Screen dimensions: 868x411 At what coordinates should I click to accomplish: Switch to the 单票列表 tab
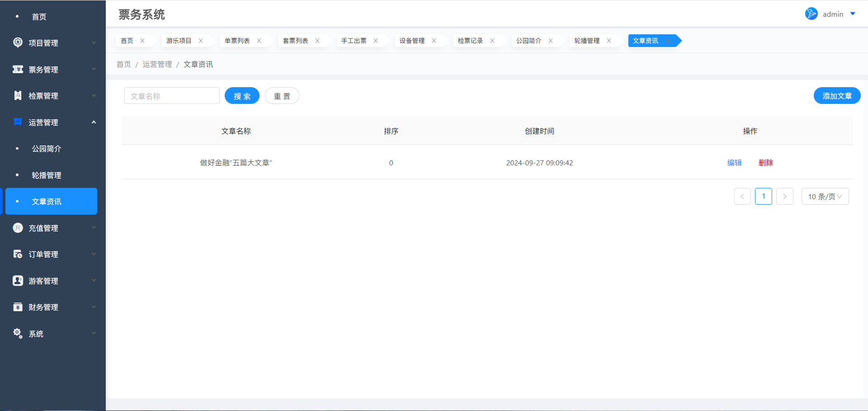click(237, 41)
